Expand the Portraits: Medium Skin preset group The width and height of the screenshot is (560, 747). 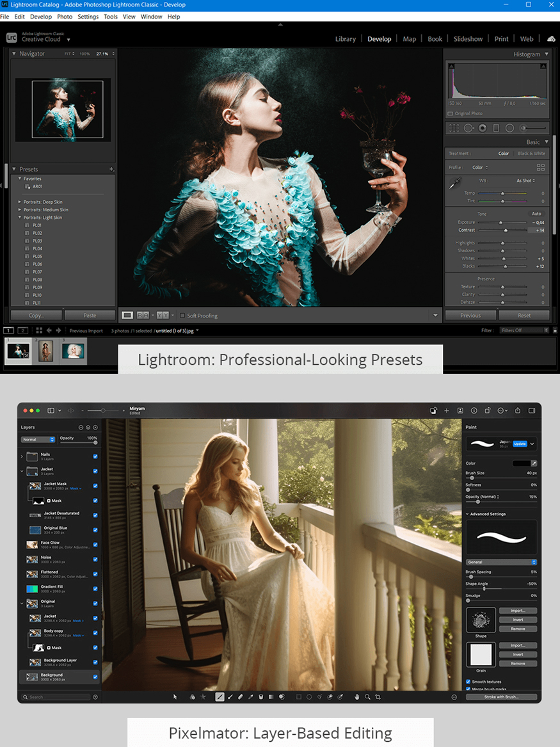pos(20,209)
